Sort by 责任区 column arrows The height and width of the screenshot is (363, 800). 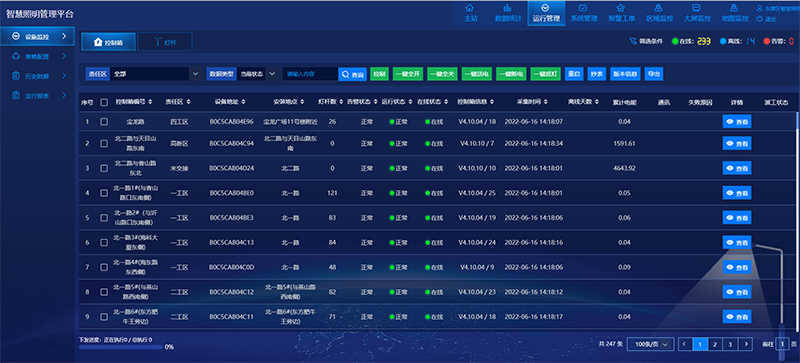tap(189, 102)
